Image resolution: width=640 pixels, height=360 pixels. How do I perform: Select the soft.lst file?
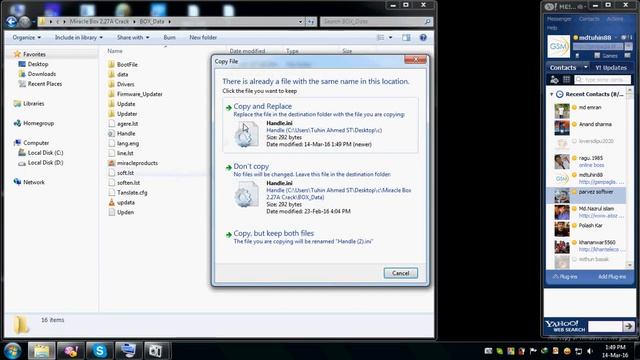pyautogui.click(x=125, y=173)
